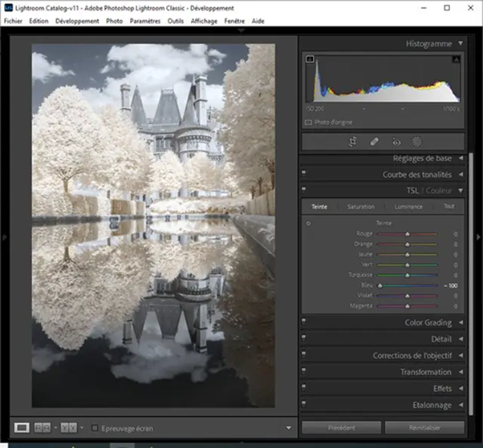The width and height of the screenshot is (483, 448).
Task: Toggle the Effets panel switch
Action: pos(304,387)
